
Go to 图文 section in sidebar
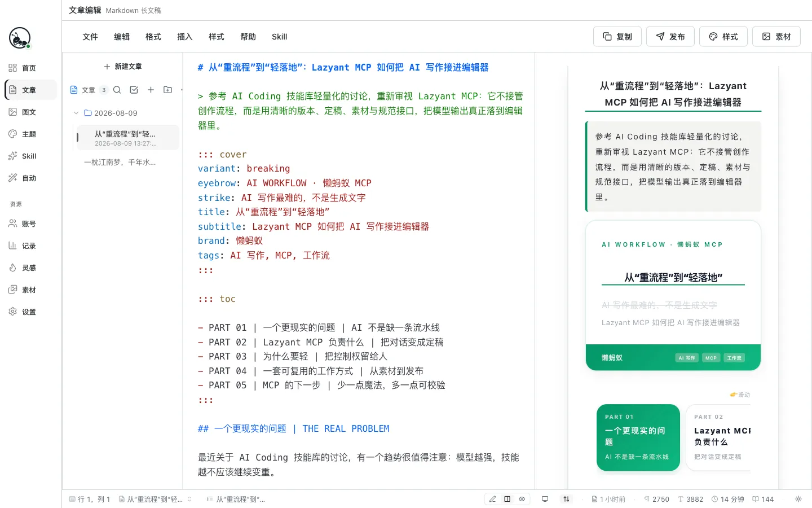31,112
